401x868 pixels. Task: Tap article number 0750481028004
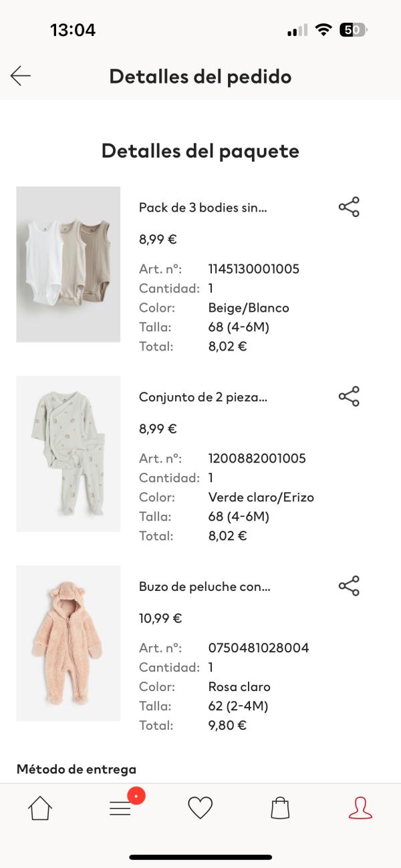pyautogui.click(x=259, y=648)
